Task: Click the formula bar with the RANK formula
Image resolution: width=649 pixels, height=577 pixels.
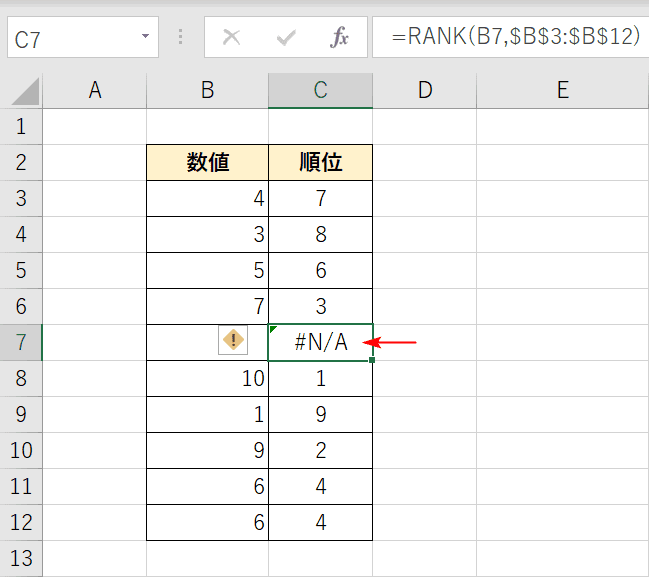Action: coord(510,37)
